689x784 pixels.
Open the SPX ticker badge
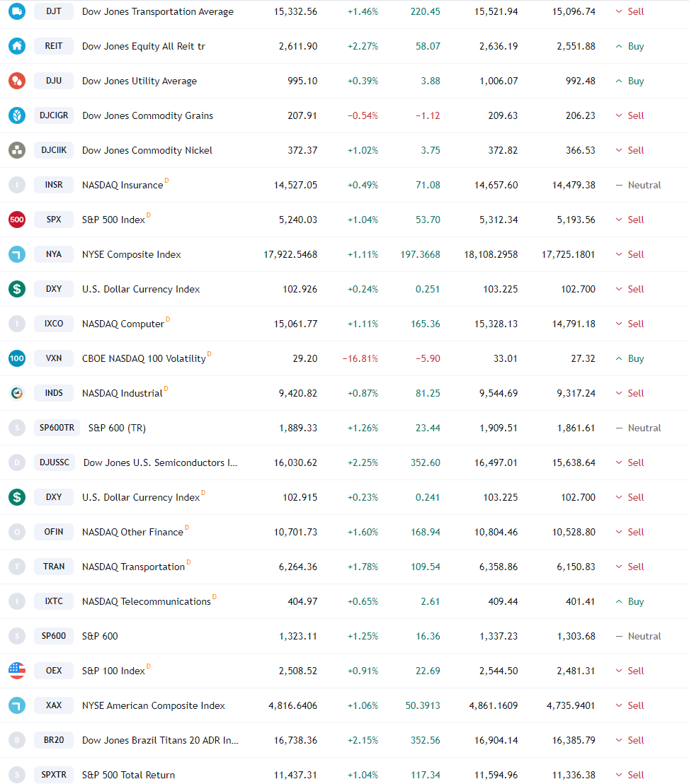54,220
